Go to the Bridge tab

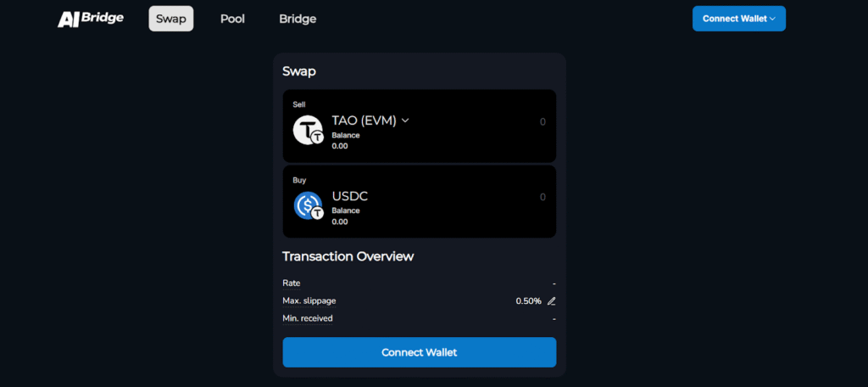298,19
